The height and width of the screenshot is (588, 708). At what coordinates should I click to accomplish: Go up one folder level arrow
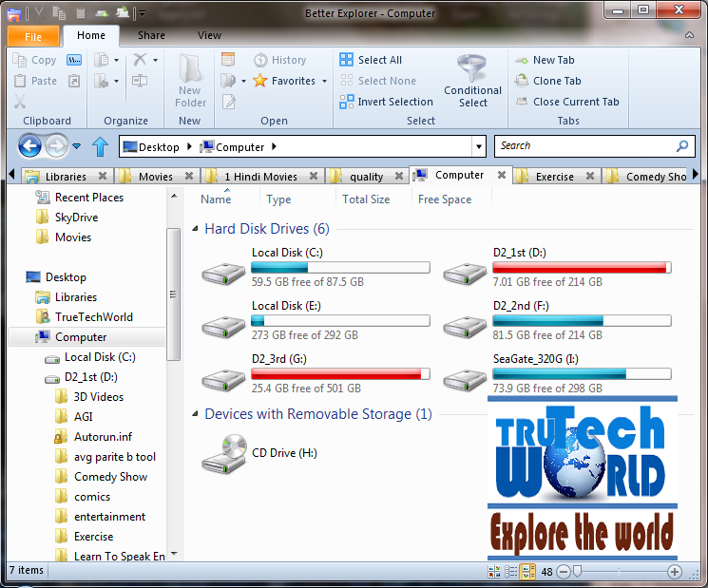click(x=100, y=146)
